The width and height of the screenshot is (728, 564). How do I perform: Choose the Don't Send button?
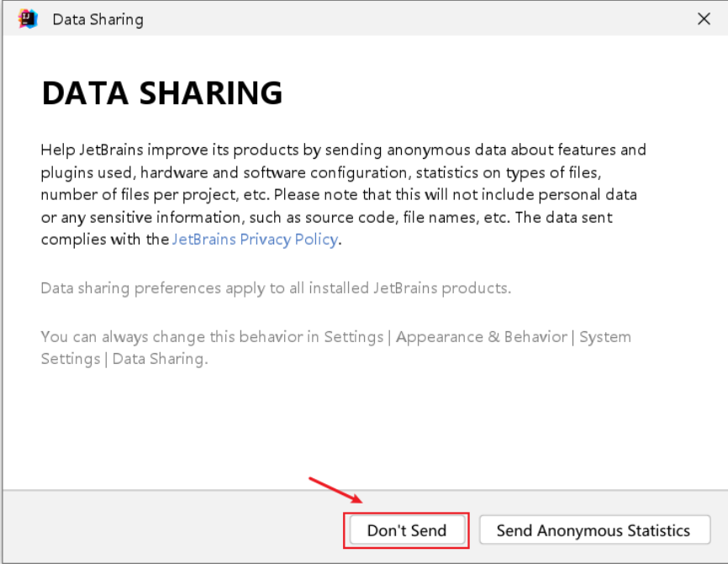click(x=407, y=530)
